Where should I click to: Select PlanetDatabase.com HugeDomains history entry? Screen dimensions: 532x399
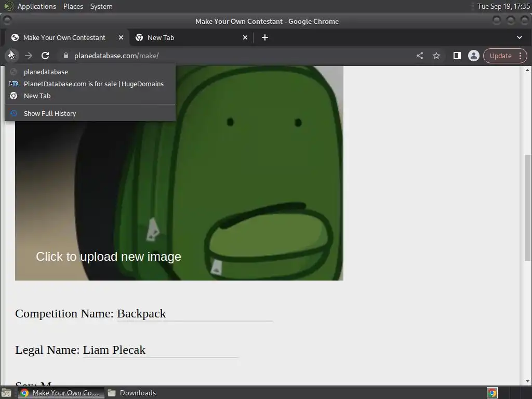tap(90, 84)
